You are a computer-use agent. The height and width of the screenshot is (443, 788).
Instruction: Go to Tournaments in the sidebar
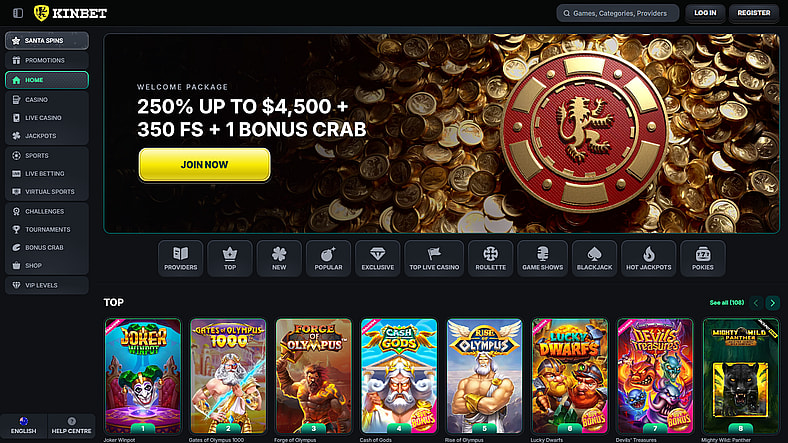(47, 230)
